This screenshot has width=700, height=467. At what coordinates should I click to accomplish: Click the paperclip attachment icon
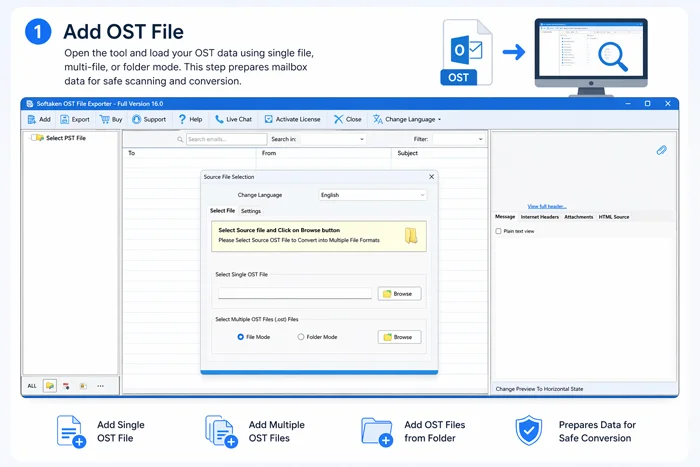[x=662, y=150]
